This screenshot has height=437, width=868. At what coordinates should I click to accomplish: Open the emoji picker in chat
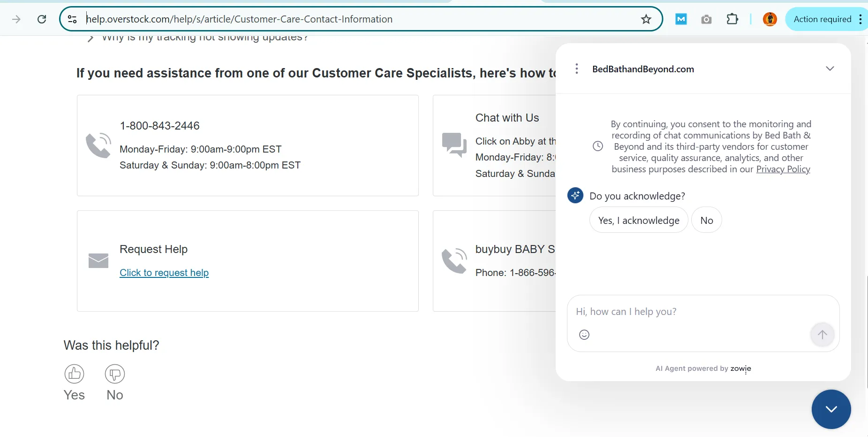584,335
